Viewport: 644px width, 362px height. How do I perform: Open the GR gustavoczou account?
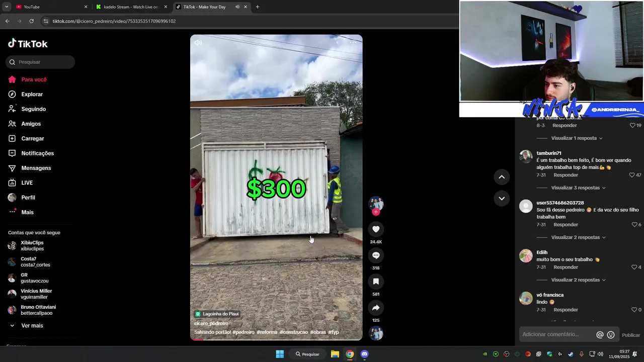coord(28,278)
